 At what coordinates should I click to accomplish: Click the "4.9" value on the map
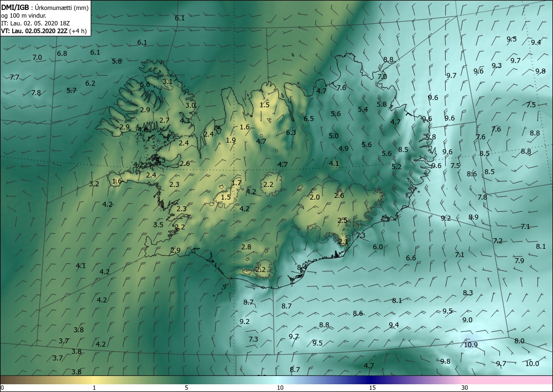click(343, 148)
